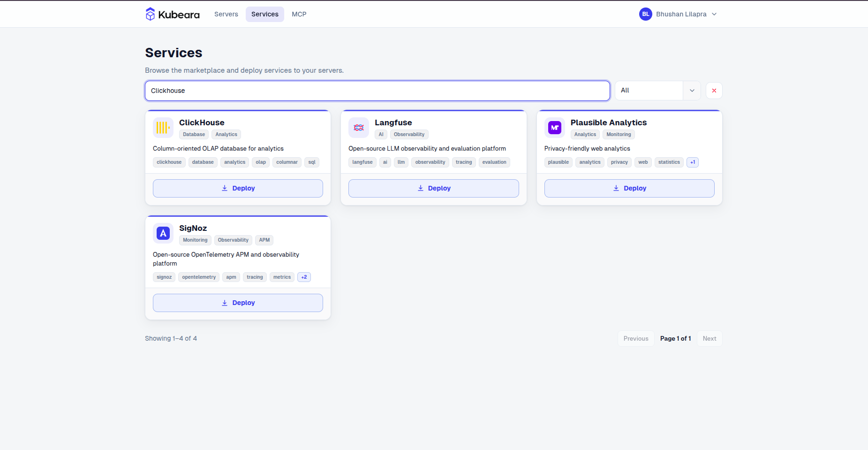Click the Showing 1–4 of 4 text
868x450 pixels.
point(171,338)
